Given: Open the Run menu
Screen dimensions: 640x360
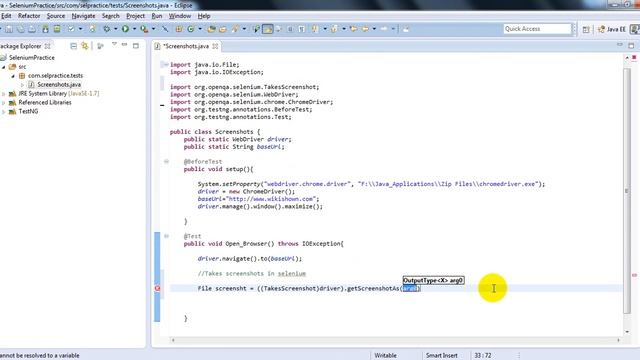Looking at the screenshot, I should [157, 16].
